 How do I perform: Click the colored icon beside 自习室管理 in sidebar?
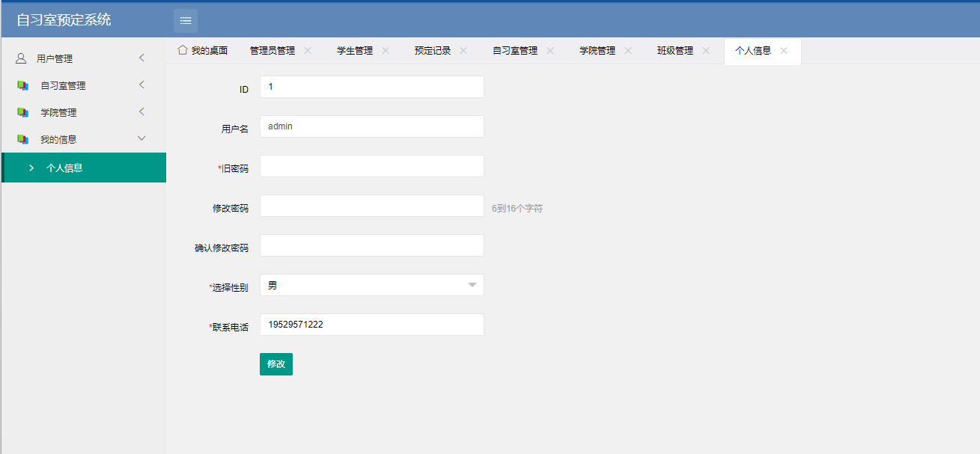point(22,85)
